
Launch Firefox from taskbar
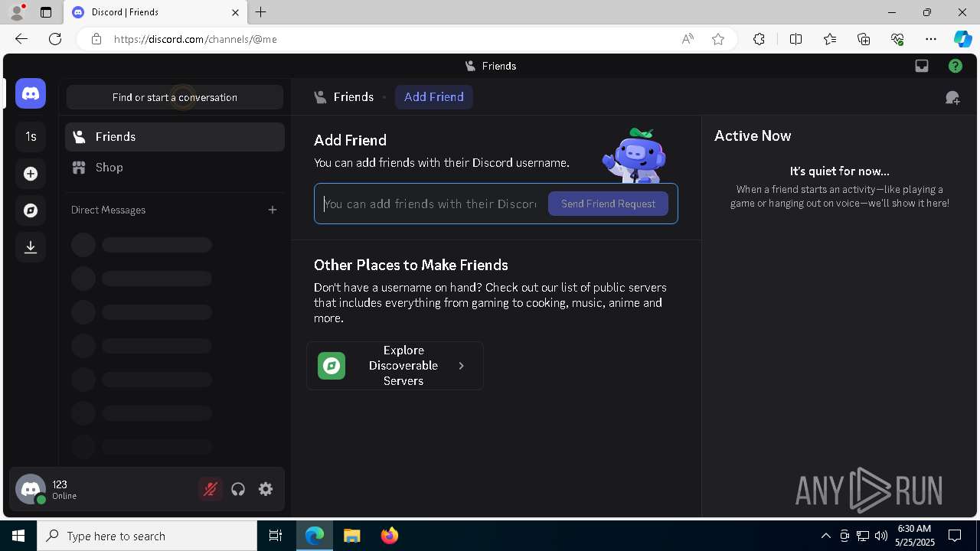point(390,536)
